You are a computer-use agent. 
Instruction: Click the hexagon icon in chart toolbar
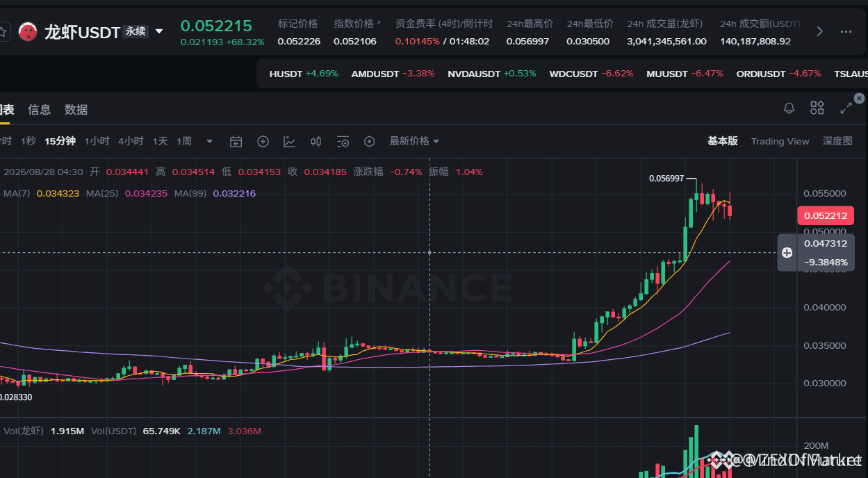pyautogui.click(x=370, y=142)
